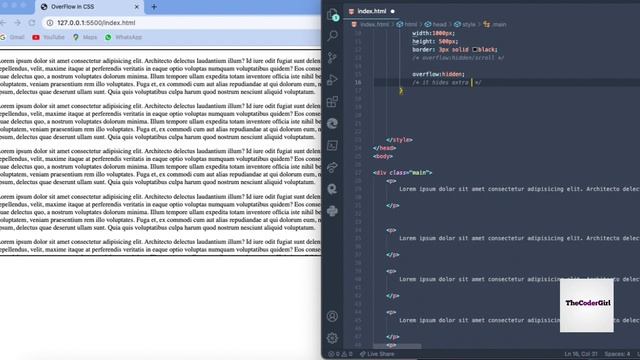Viewport: 640px width, 360px height.
Task: Open the Extensions view
Action: click(332, 101)
